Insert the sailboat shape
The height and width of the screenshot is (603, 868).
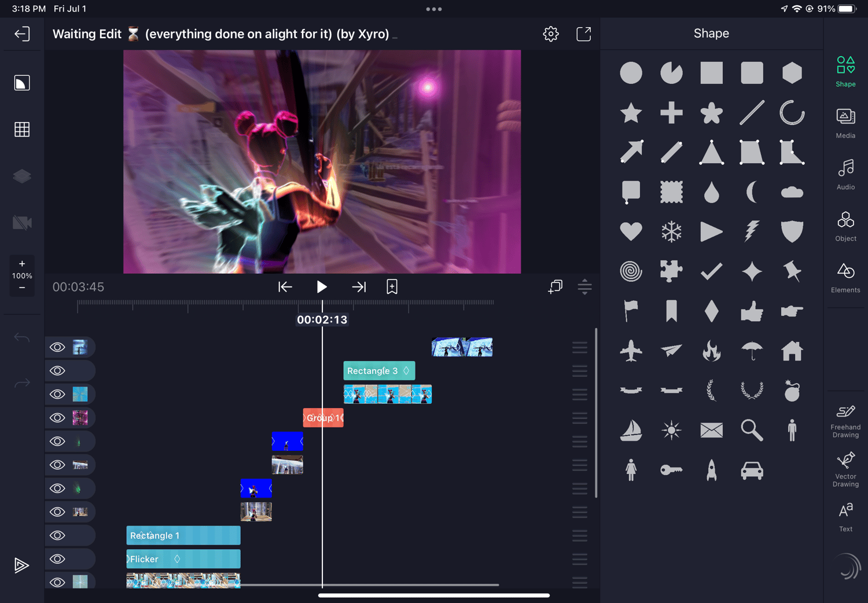pos(631,430)
